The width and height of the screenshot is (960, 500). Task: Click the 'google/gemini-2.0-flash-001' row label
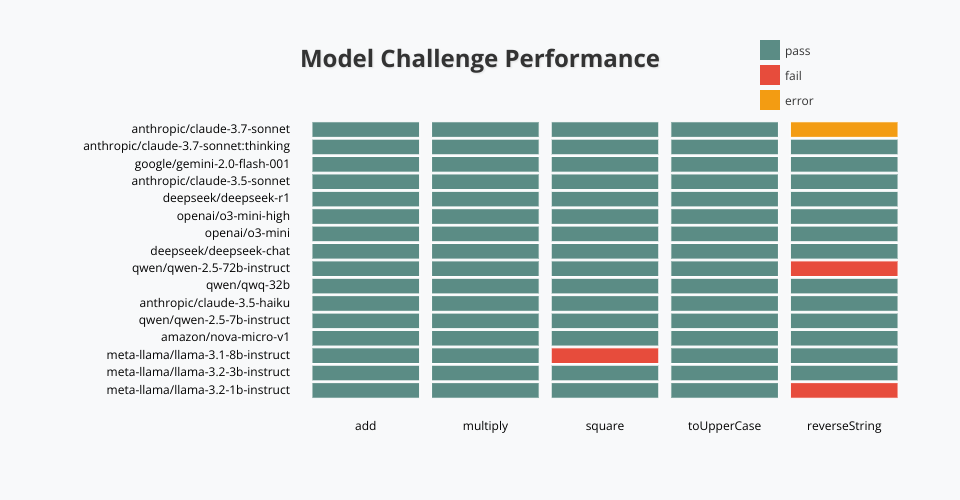pos(213,164)
